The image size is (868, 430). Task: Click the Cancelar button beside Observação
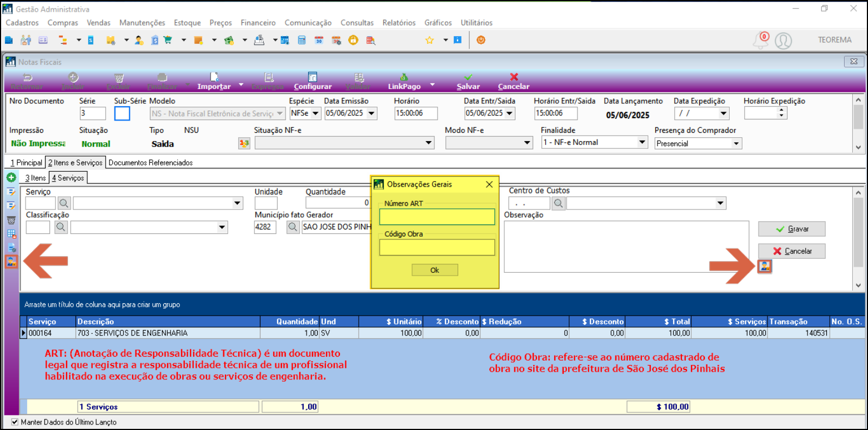click(792, 251)
